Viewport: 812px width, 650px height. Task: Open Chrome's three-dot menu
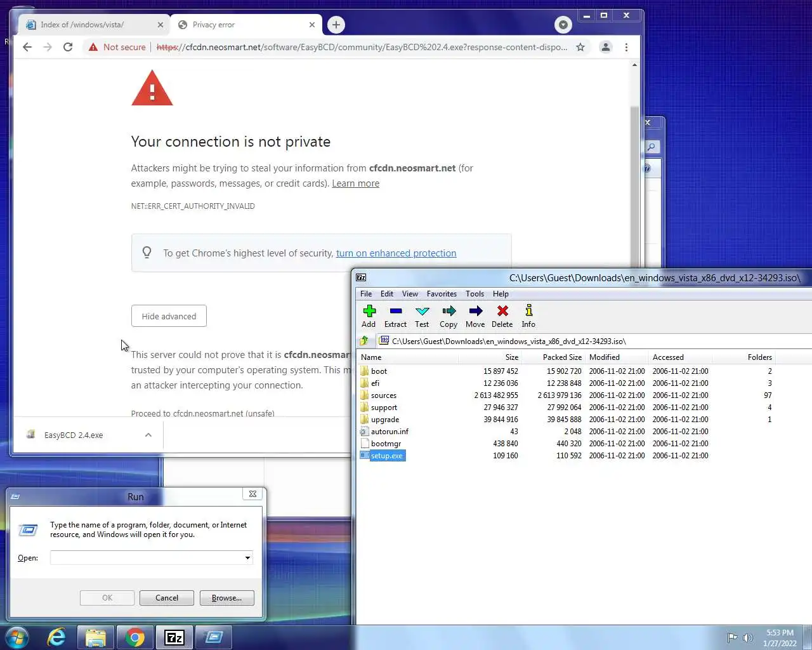(x=626, y=47)
